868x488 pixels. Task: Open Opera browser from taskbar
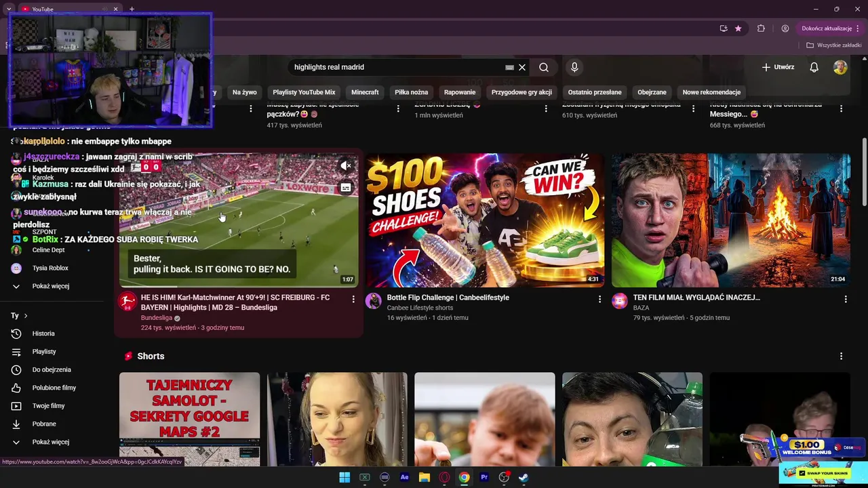tap(444, 477)
